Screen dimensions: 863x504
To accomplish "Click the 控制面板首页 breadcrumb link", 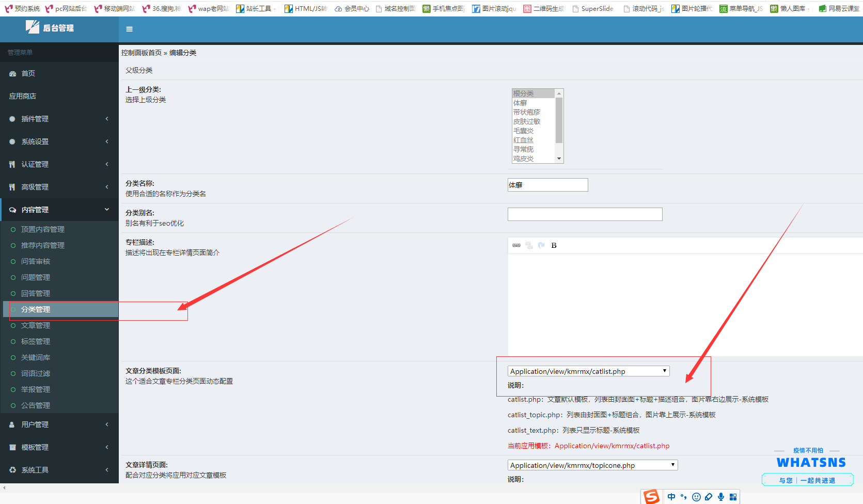I will coord(142,53).
